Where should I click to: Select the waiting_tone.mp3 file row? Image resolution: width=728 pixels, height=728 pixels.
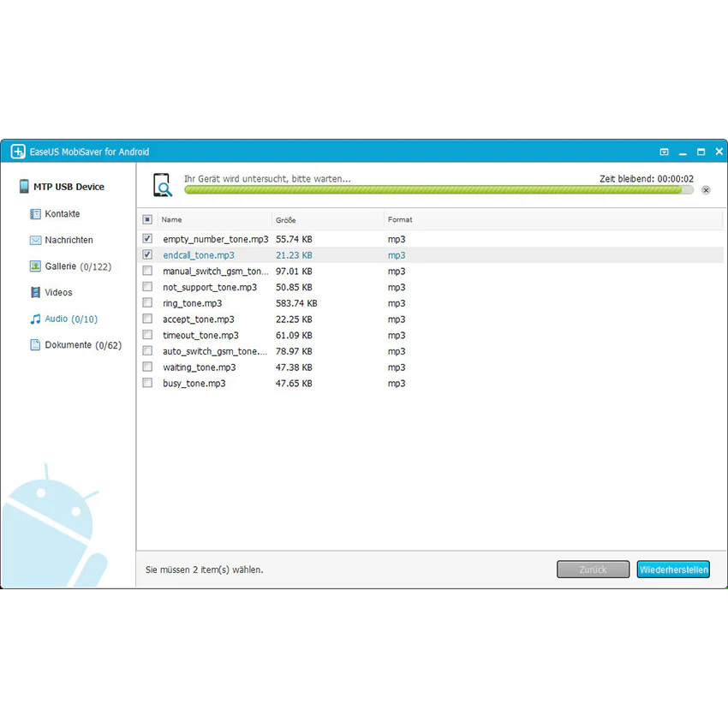[431, 367]
